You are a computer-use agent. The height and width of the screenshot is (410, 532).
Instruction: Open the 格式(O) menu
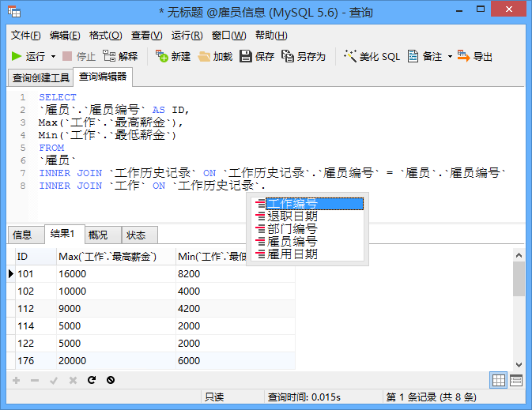coord(105,36)
